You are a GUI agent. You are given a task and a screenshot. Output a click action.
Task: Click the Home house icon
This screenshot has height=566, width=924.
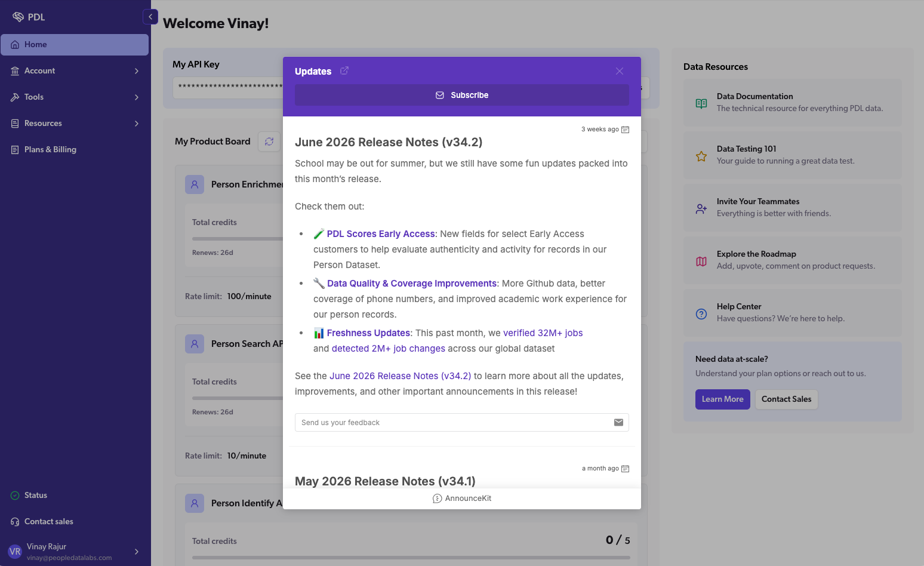point(15,45)
